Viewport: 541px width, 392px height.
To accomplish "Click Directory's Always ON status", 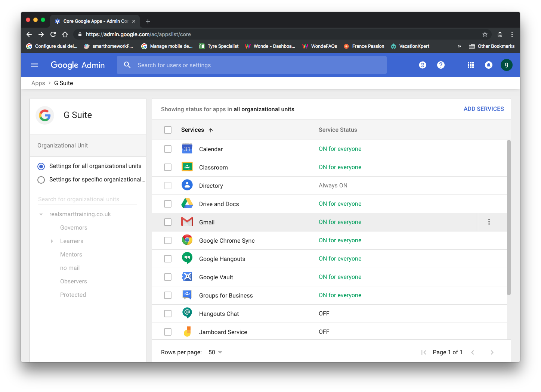I will tap(333, 186).
